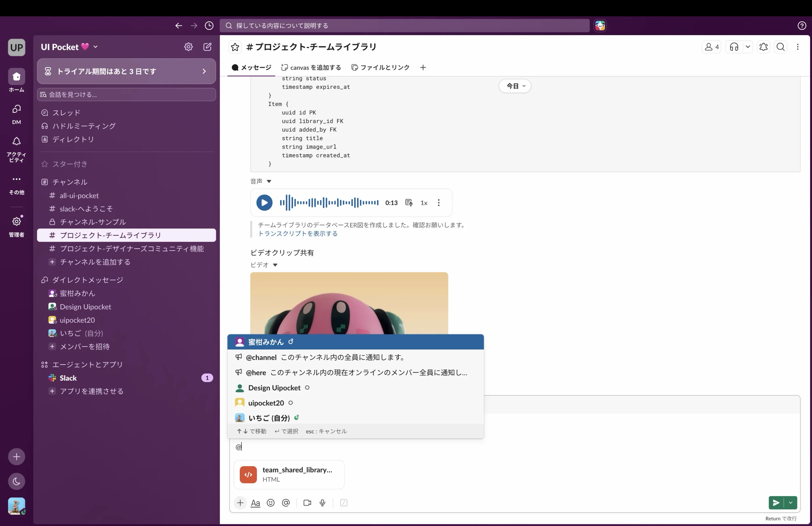Open audio clip more options dots
This screenshot has height=526, width=812.
pyautogui.click(x=439, y=203)
